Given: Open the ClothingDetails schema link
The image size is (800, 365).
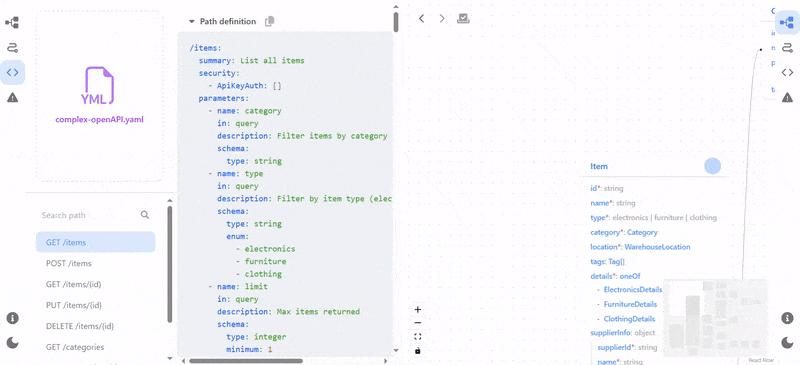Looking at the screenshot, I should click(x=629, y=319).
